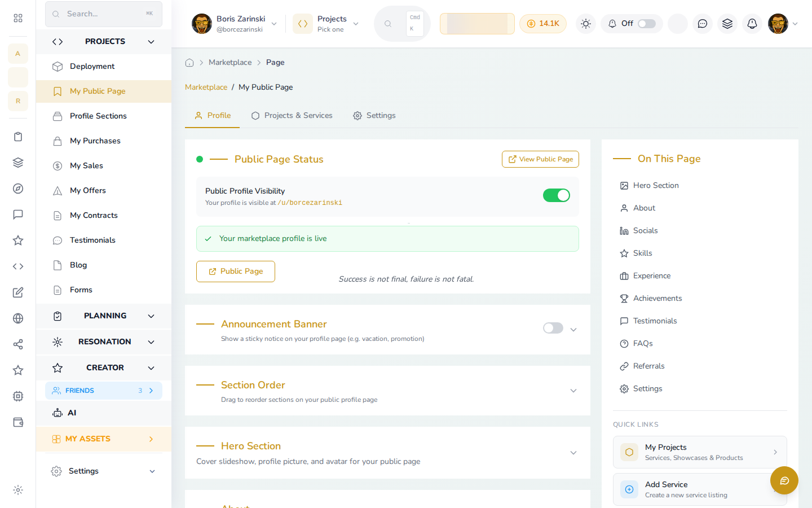812x508 pixels.
Task: Expand the RESONATION sidebar group
Action: pos(104,342)
